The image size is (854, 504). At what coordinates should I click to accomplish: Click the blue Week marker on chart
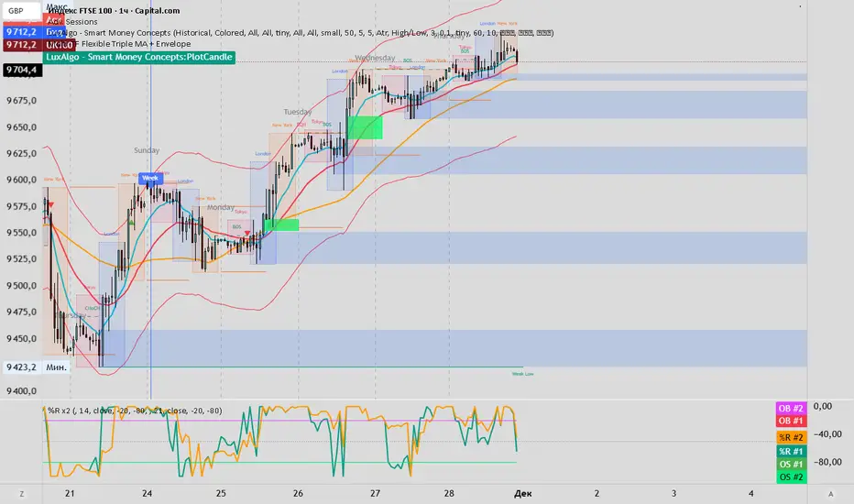click(150, 178)
